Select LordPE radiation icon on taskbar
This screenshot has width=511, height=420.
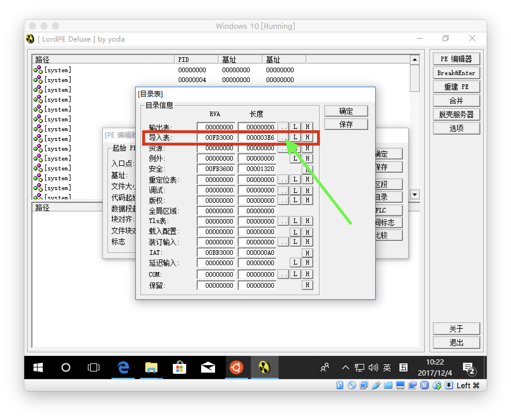(x=264, y=367)
